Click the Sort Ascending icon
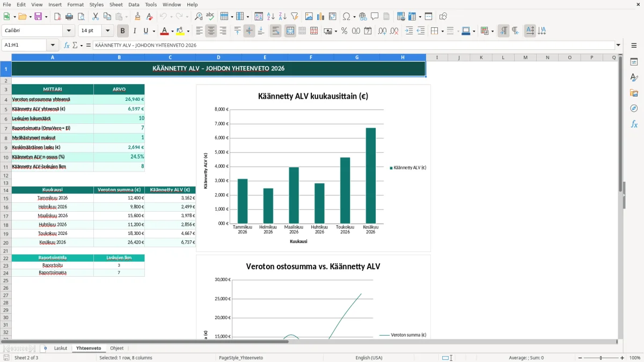Screen dimensions: 644x362 (x=270, y=17)
